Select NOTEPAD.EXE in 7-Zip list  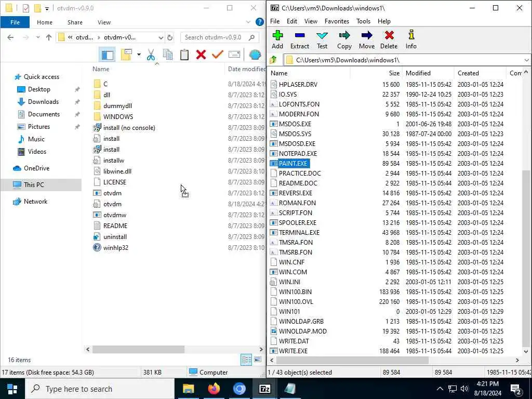pos(298,153)
